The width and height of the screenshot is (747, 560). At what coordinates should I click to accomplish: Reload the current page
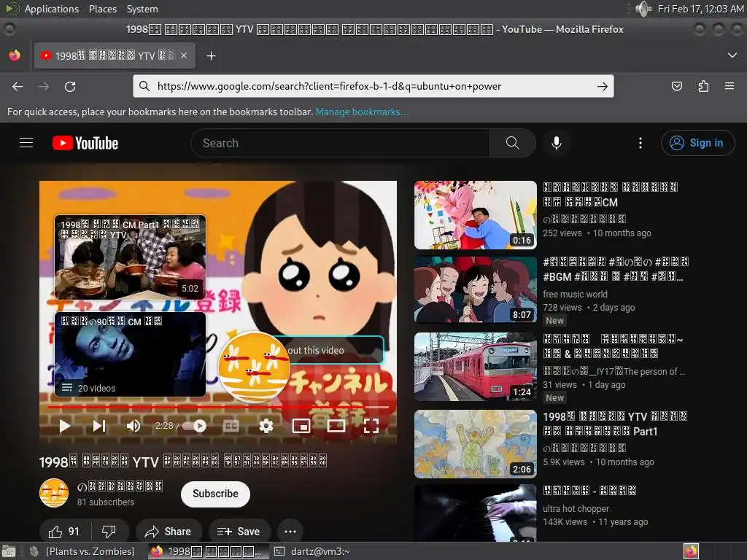pos(70,87)
